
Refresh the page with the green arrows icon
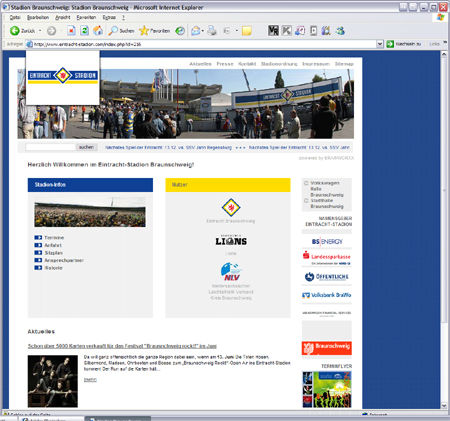tap(85, 31)
